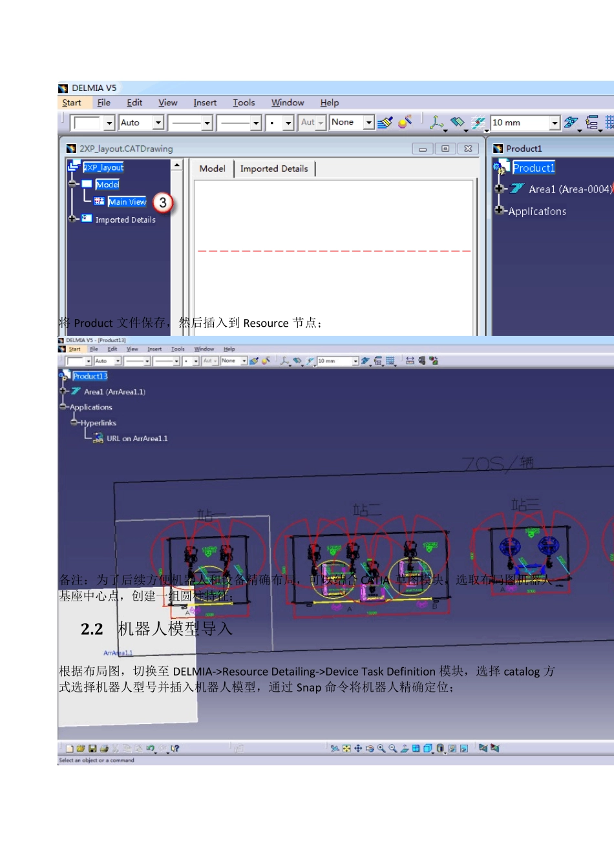
Task: Click the 10 mm input field in upper toolbar
Action: (520, 123)
